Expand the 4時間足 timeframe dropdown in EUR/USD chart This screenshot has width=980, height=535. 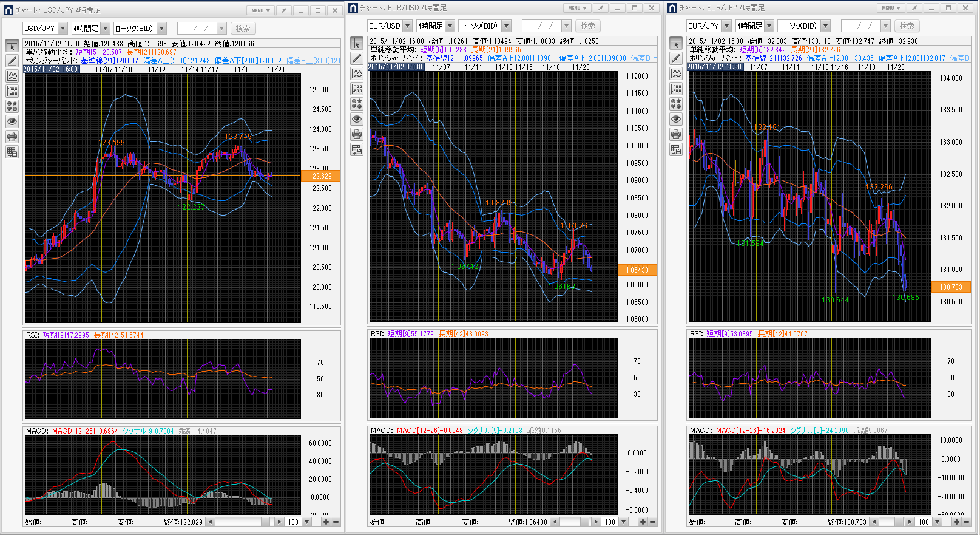tap(450, 26)
